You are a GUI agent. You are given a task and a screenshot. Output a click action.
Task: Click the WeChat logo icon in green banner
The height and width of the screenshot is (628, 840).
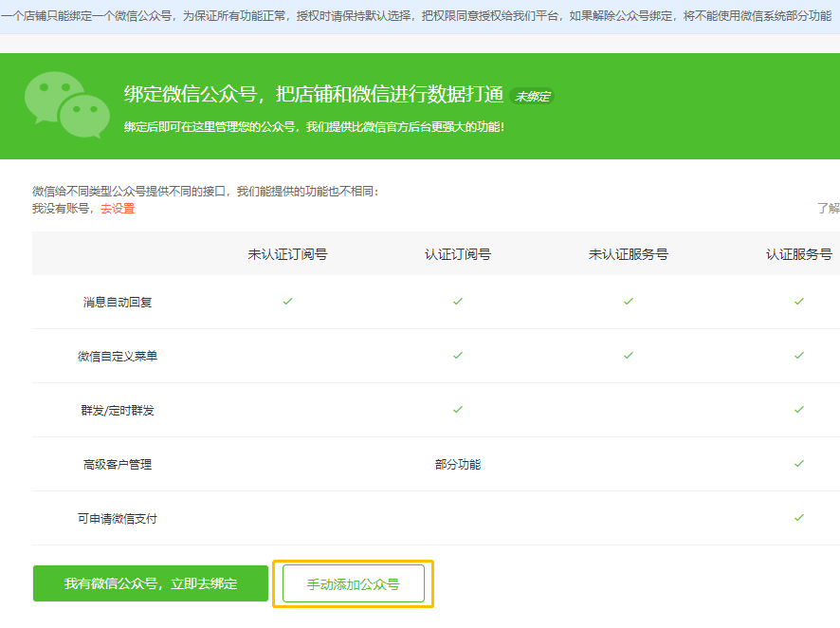pyautogui.click(x=67, y=105)
